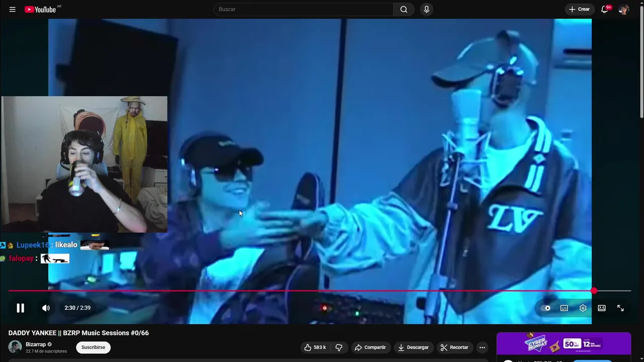Click username falopay in chat overlay
The width and height of the screenshot is (644, 362).
pos(21,258)
